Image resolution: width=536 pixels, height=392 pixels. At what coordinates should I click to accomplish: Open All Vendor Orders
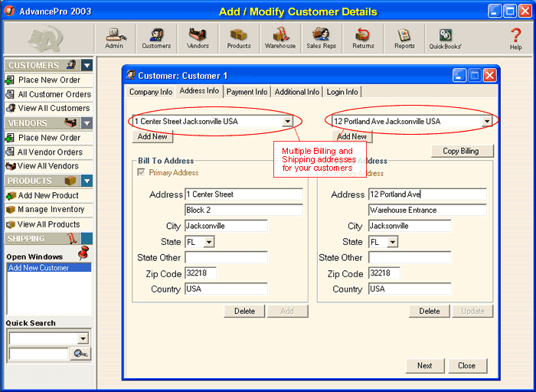coord(48,152)
